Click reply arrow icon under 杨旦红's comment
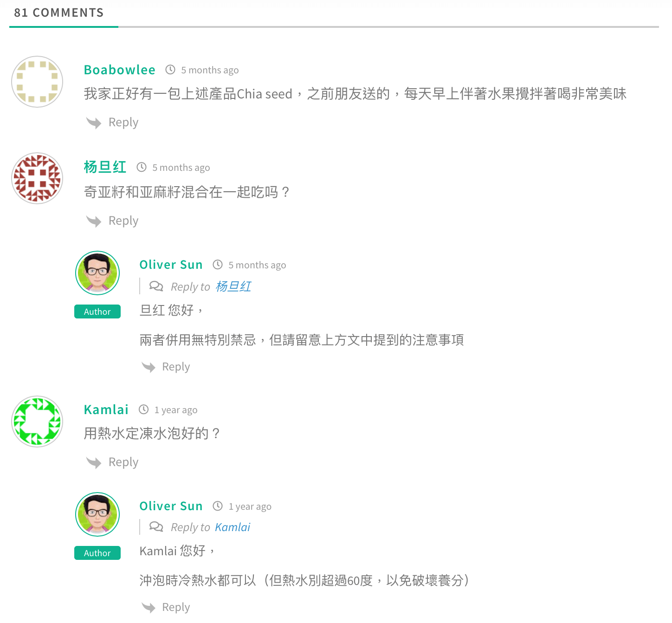Viewport: 672px width, 623px height. coord(94,221)
